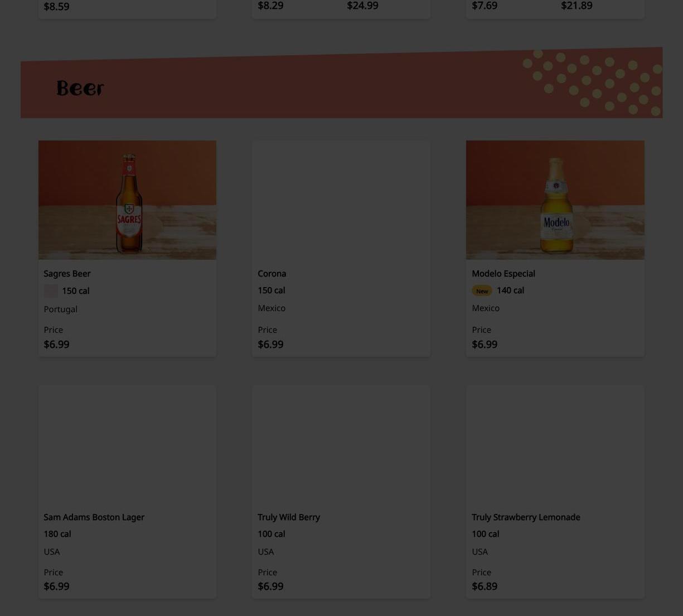Click the Price label on Sam Adams card

[x=53, y=573]
